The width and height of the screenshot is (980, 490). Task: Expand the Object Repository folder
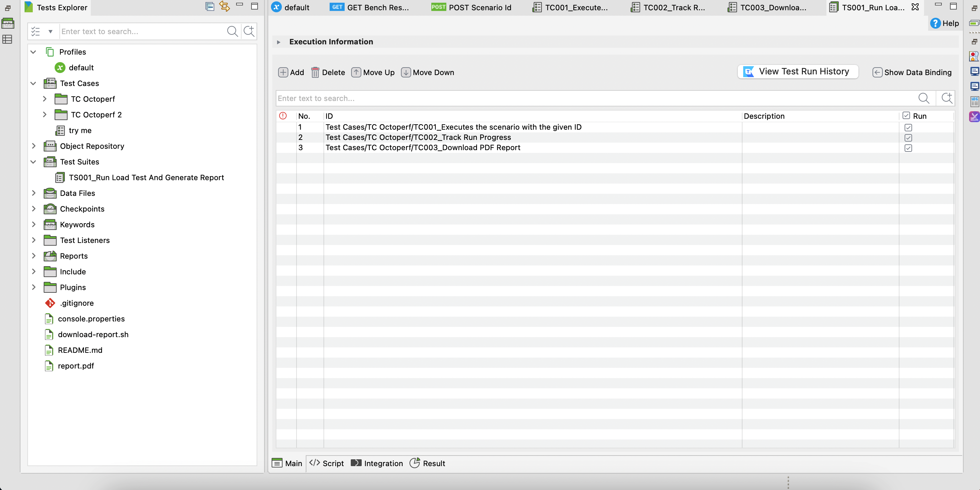point(33,146)
